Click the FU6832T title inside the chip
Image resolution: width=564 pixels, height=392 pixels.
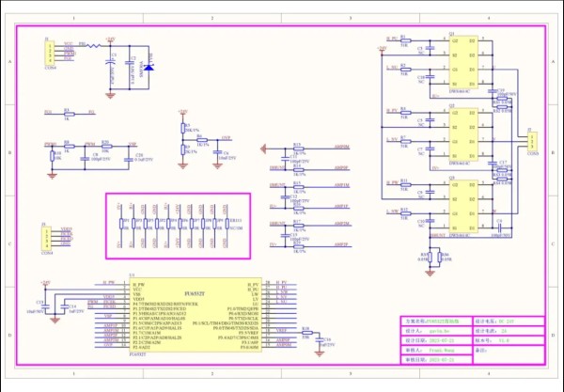click(x=195, y=294)
